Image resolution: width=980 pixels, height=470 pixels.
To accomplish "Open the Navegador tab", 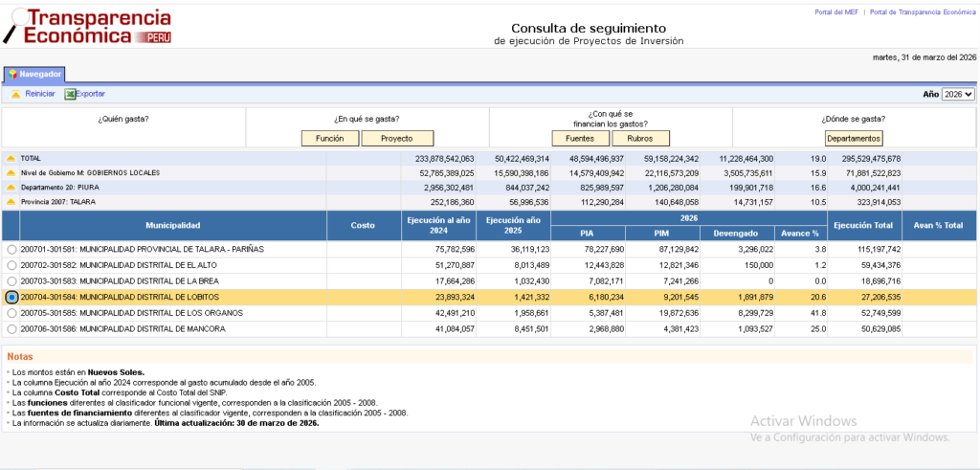I will pos(34,74).
